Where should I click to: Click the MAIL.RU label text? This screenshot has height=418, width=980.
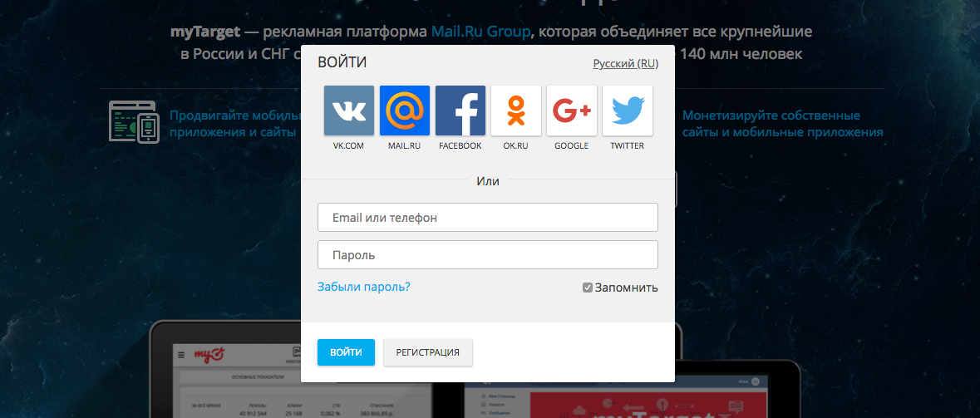[404, 145]
